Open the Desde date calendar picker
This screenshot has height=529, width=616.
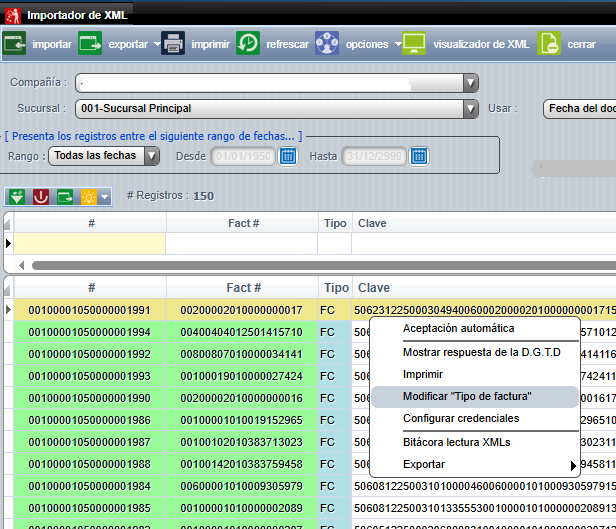tap(288, 155)
